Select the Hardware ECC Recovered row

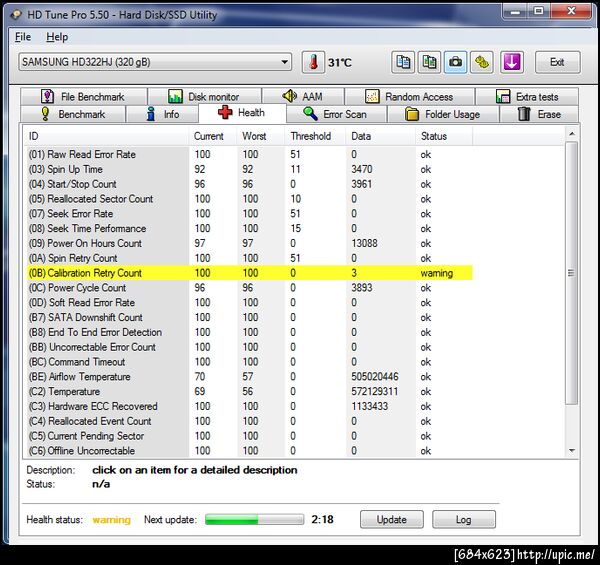tap(249, 406)
